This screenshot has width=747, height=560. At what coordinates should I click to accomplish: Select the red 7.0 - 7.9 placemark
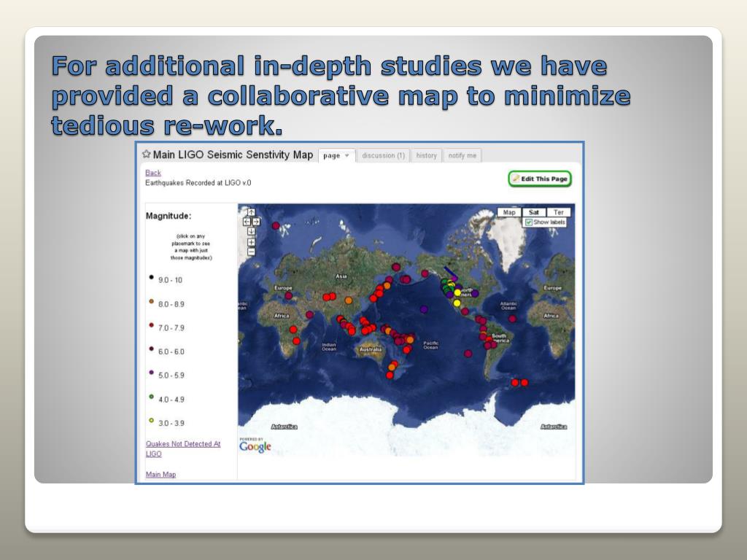(x=152, y=324)
